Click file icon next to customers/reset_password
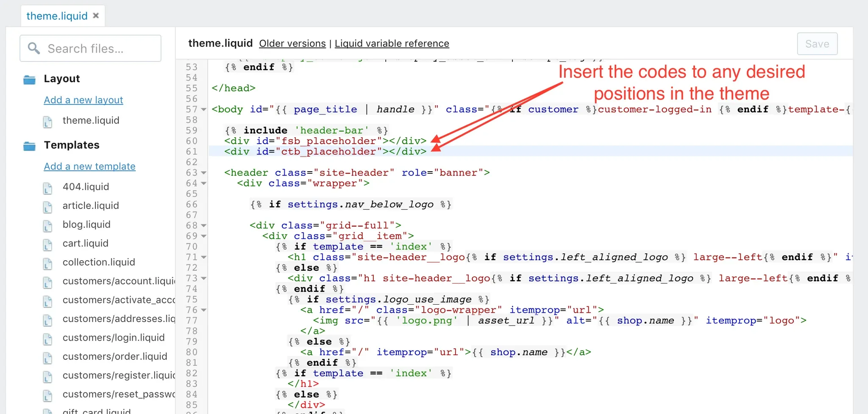Image resolution: width=868 pixels, height=414 pixels. [47, 396]
